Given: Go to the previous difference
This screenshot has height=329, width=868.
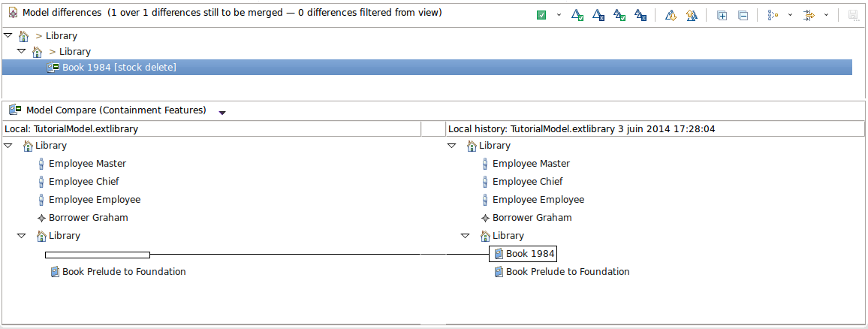Looking at the screenshot, I should click(692, 15).
